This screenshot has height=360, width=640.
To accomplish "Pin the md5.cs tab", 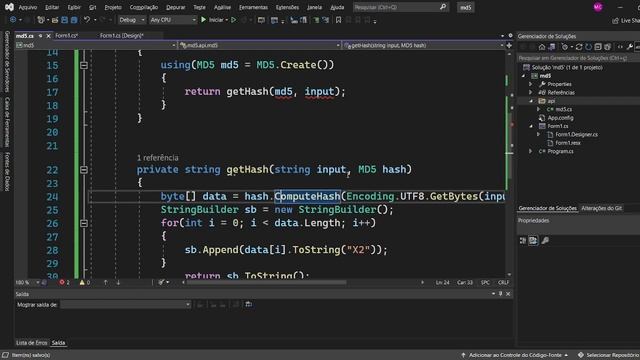I will pyautogui.click(x=40, y=36).
